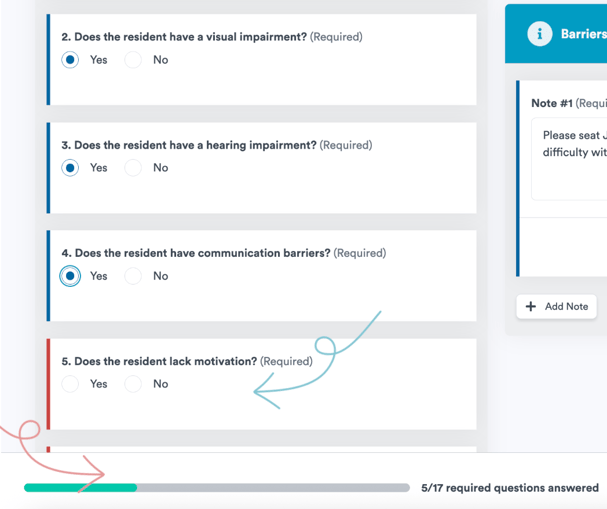
Task: Answer No to resident lacks motivation
Action: point(133,384)
